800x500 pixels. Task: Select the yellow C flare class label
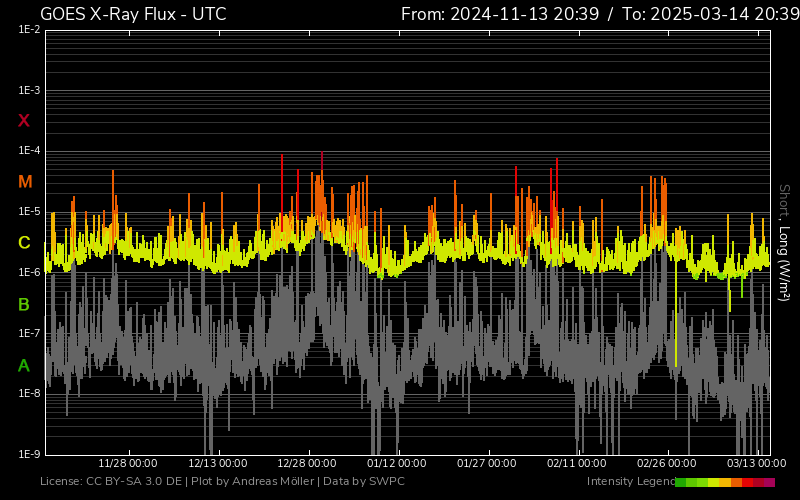pyautogui.click(x=24, y=243)
